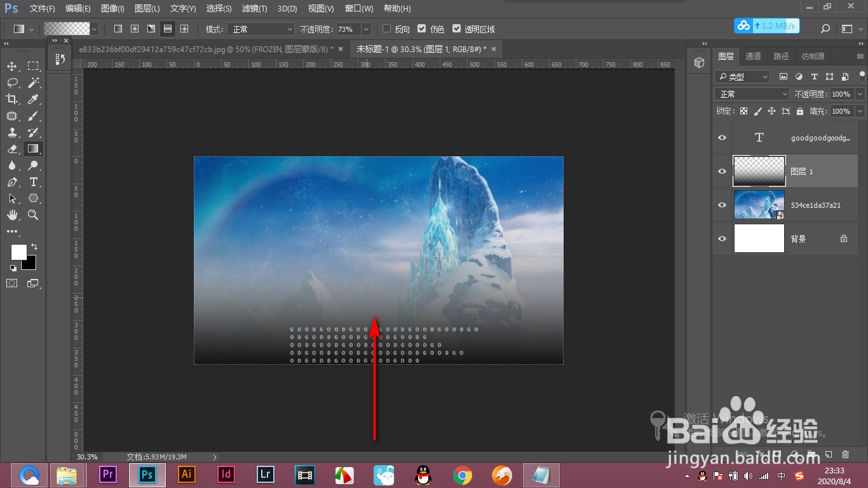The height and width of the screenshot is (488, 868).
Task: Hide the 背景 layer
Action: [x=722, y=239]
